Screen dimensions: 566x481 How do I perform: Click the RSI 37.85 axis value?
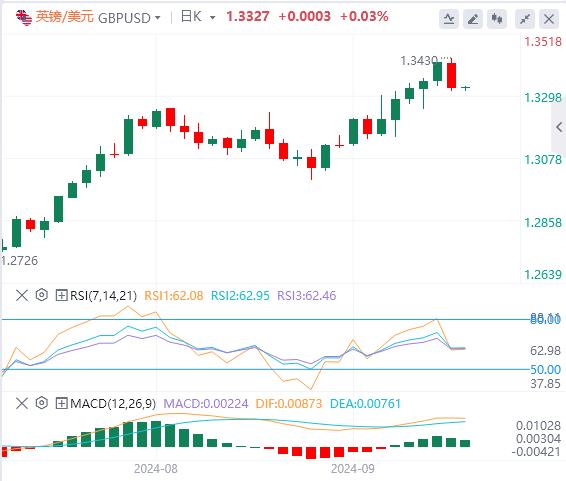pos(545,384)
